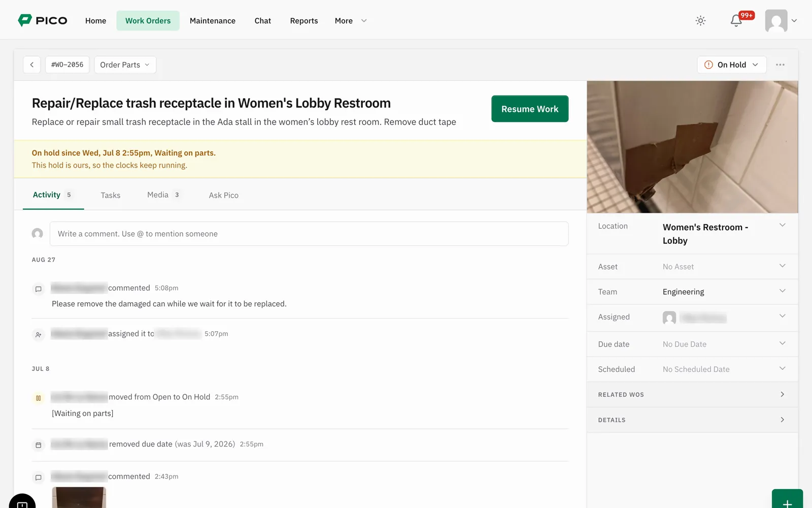This screenshot has width=812, height=508.
Task: Click the write a comment field
Action: [x=309, y=234]
